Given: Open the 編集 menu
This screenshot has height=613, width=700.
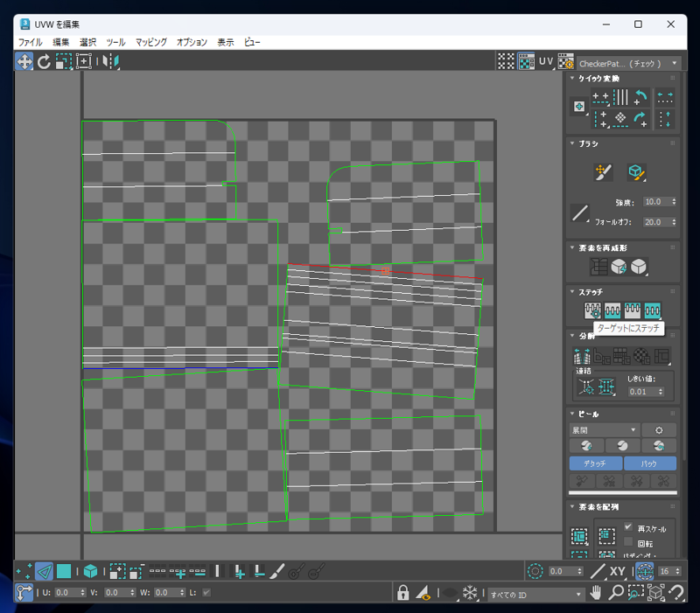Looking at the screenshot, I should 60,42.
